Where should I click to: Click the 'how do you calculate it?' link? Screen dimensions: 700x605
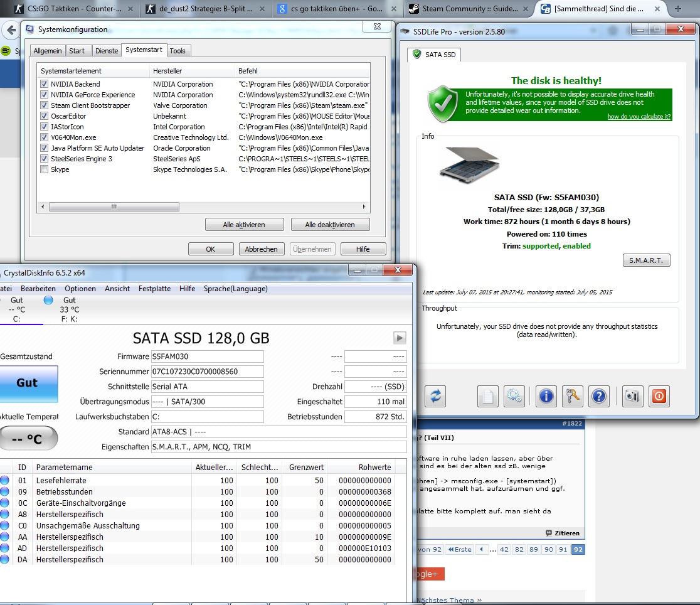pyautogui.click(x=639, y=117)
